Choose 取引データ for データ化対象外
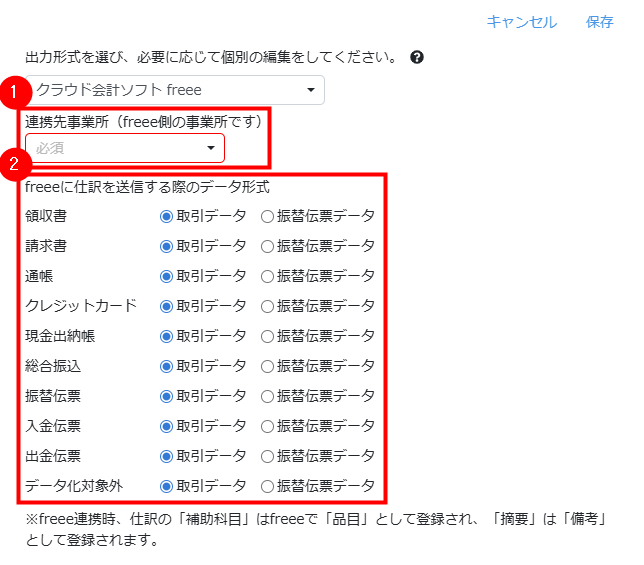 tap(167, 487)
